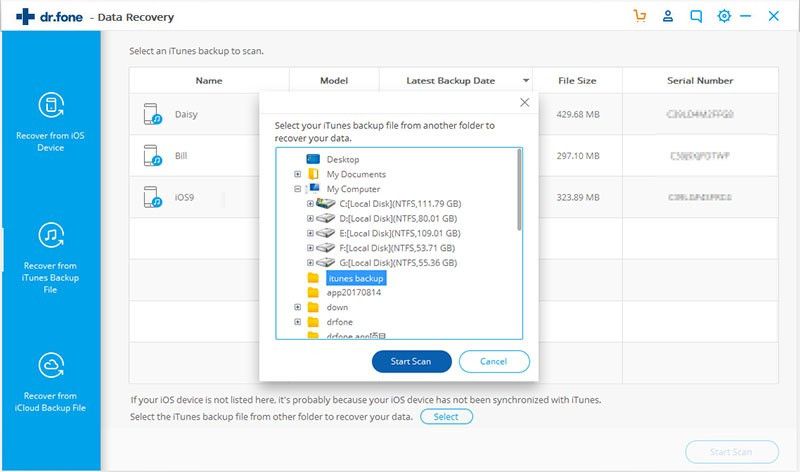Click the drfone folder icon
This screenshot has width=800, height=472.
coord(313,322)
